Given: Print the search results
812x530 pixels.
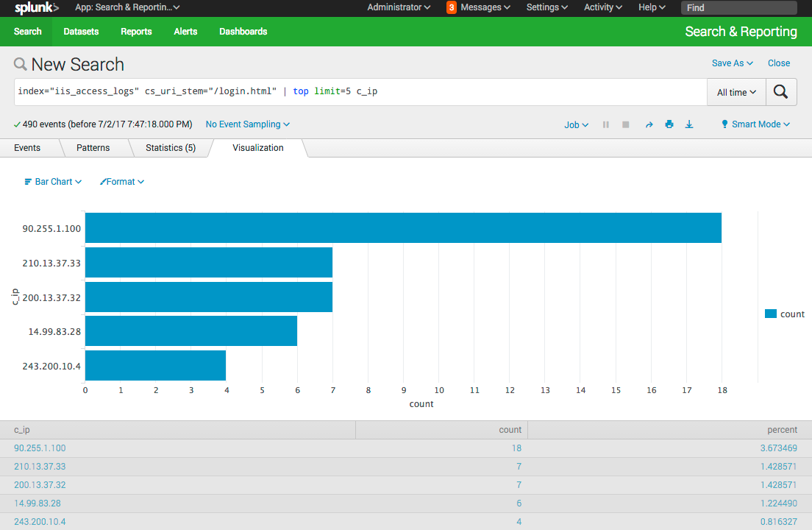Looking at the screenshot, I should click(669, 124).
